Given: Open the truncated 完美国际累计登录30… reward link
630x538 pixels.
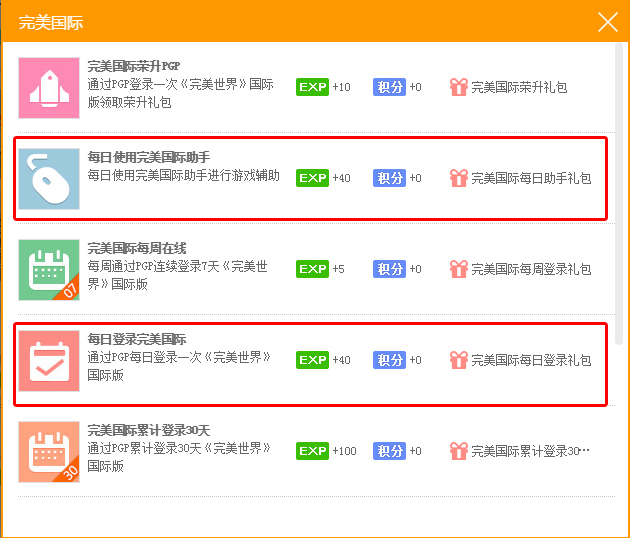Looking at the screenshot, I should [x=530, y=451].
